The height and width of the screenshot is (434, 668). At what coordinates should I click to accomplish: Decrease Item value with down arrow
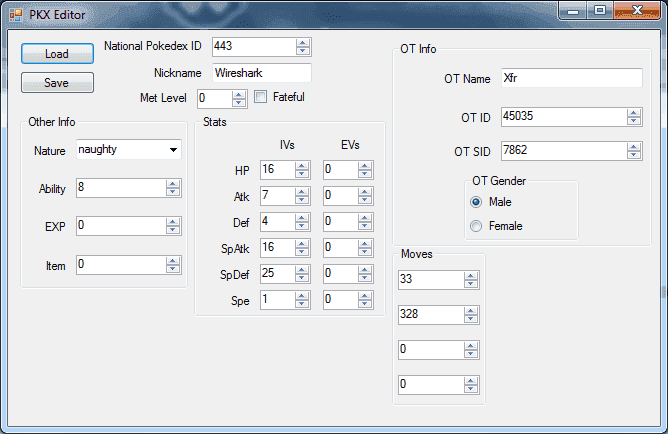(x=173, y=269)
